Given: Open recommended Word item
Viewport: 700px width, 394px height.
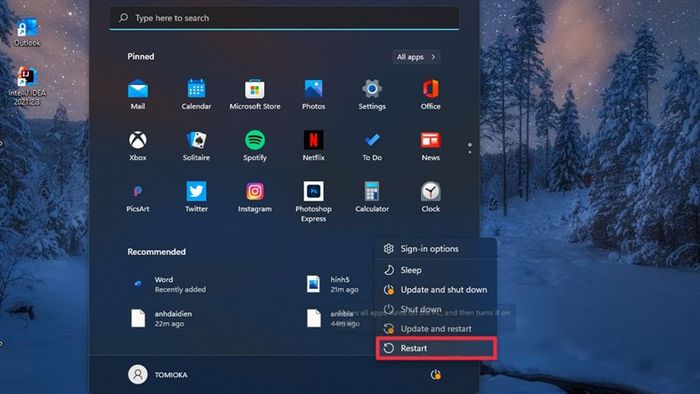Looking at the screenshot, I should (x=169, y=284).
